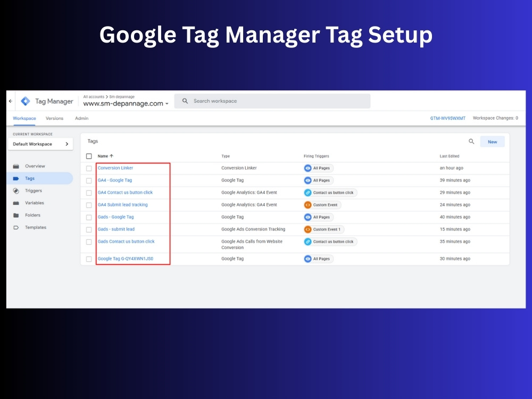The width and height of the screenshot is (532, 399).
Task: Click the Type column header
Action: click(x=226, y=156)
